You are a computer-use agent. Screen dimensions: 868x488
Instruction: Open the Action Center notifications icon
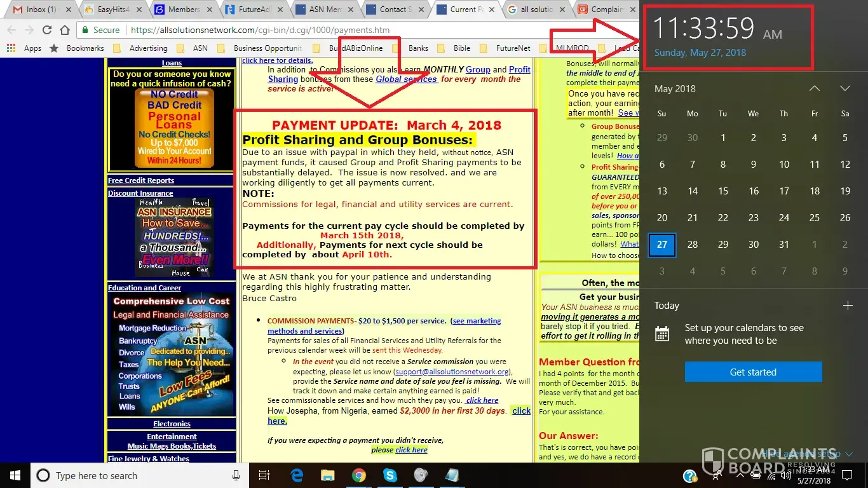click(846, 475)
